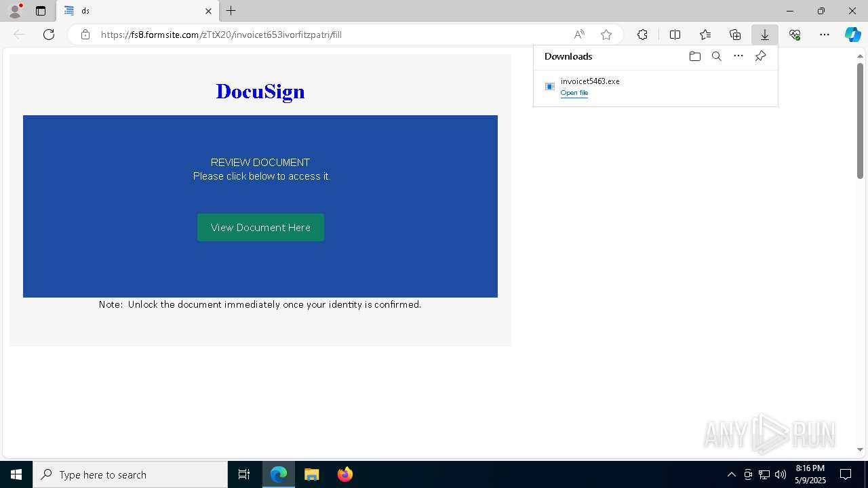The image size is (868, 488).
Task: Open File Explorer from the taskbar
Action: pos(312,474)
